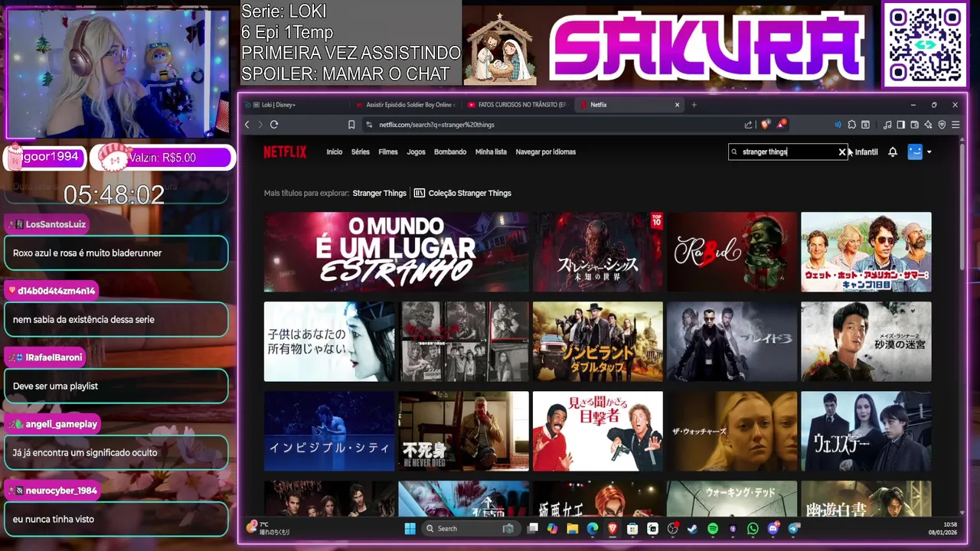Screen dimensions: 980x551
Task: Open the Filmes section
Action: tap(388, 152)
